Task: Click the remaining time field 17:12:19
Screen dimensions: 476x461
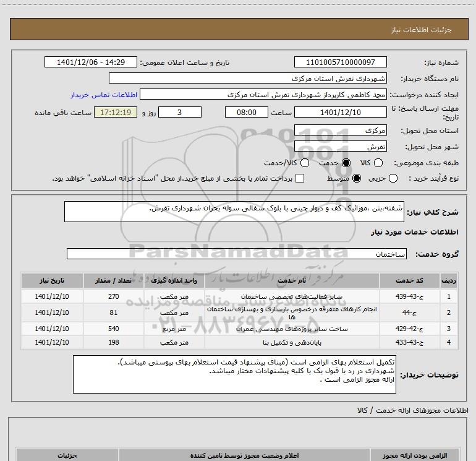Action: (116, 112)
